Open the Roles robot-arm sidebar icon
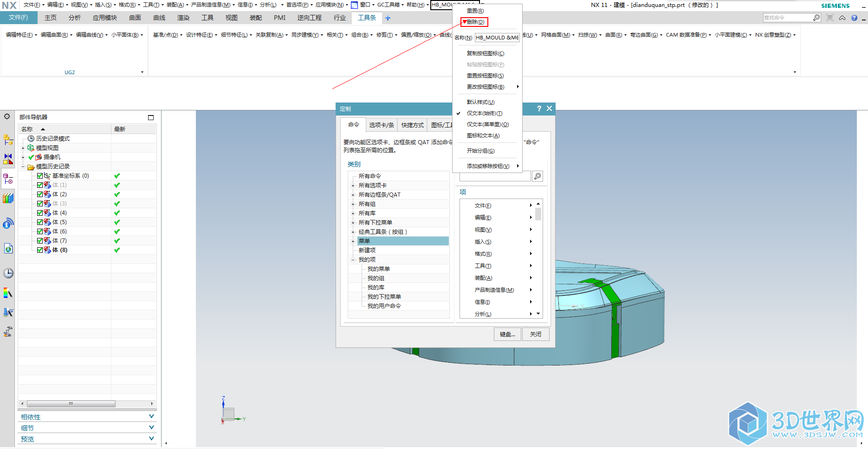 (8, 332)
